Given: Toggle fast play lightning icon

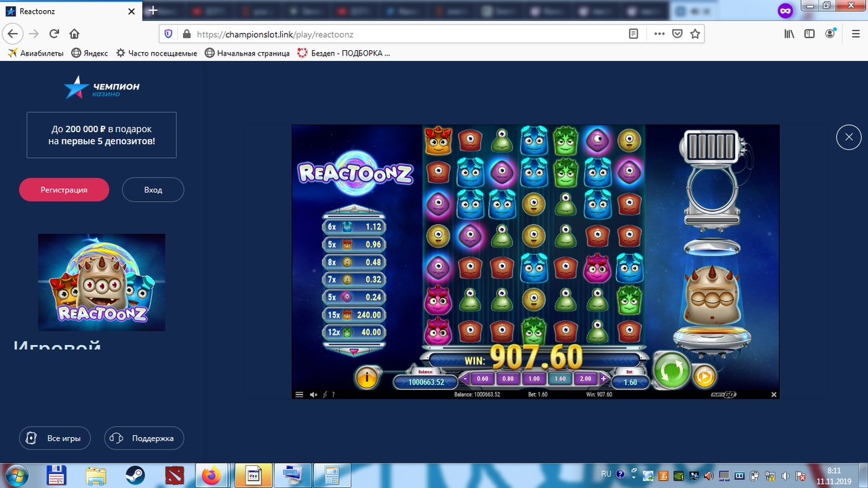Looking at the screenshot, I should [324, 394].
